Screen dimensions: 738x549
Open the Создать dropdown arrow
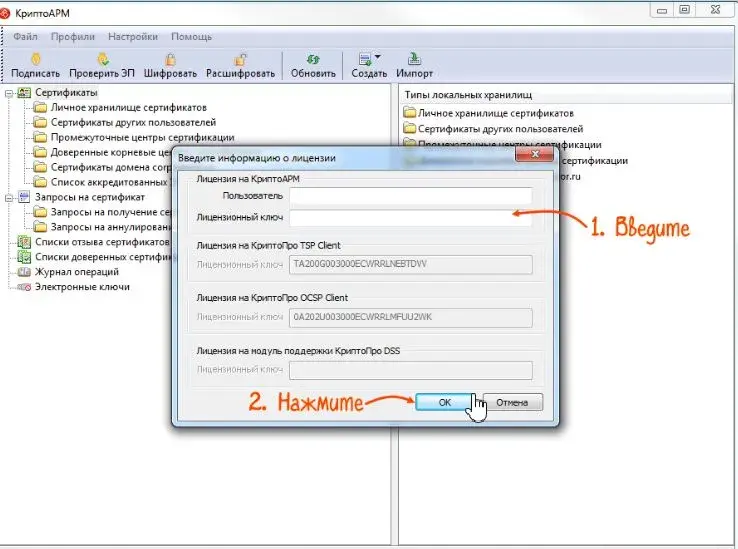click(x=377, y=57)
